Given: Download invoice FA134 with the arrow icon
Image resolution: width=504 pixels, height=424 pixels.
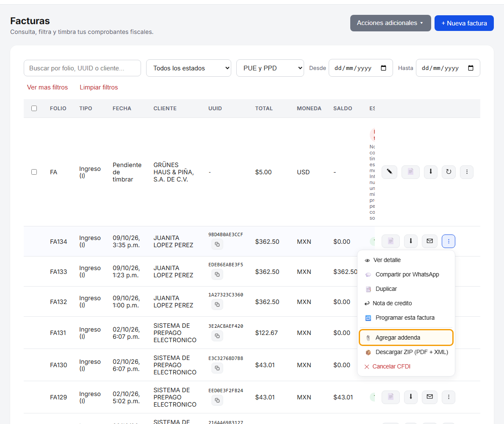Looking at the screenshot, I should click(411, 241).
